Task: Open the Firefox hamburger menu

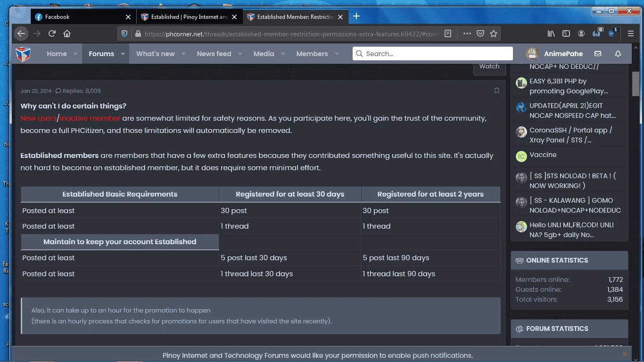Action: point(631,33)
